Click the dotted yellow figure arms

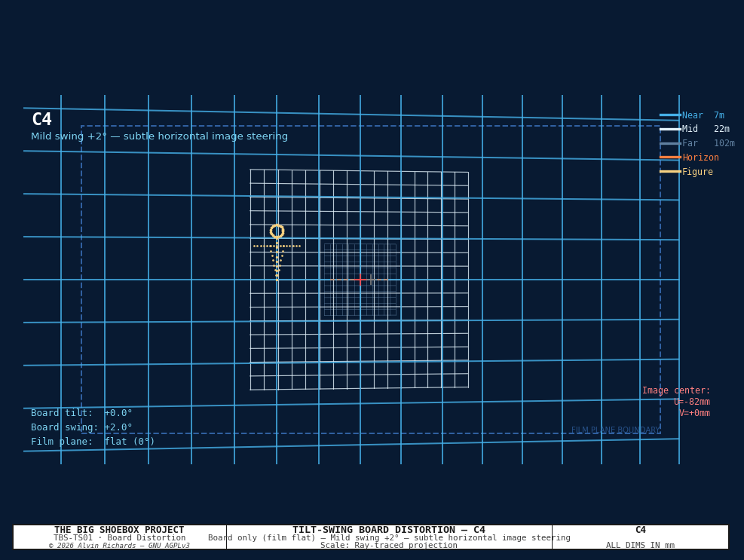[277, 246]
